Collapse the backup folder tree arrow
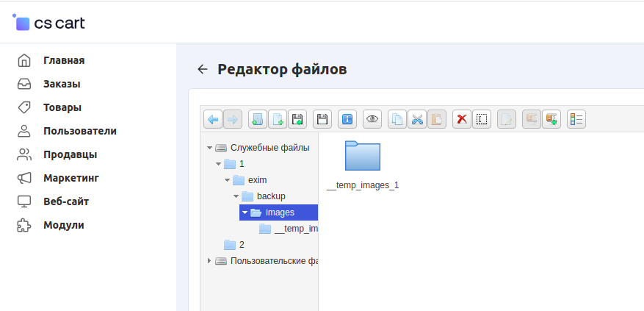Viewport: 644px width, 311px height. point(235,196)
